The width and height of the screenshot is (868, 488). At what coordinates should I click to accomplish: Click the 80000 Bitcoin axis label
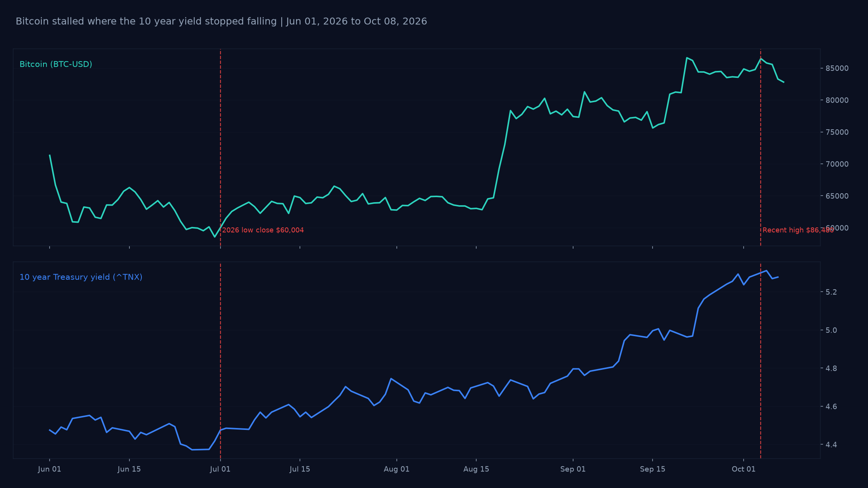(x=837, y=100)
